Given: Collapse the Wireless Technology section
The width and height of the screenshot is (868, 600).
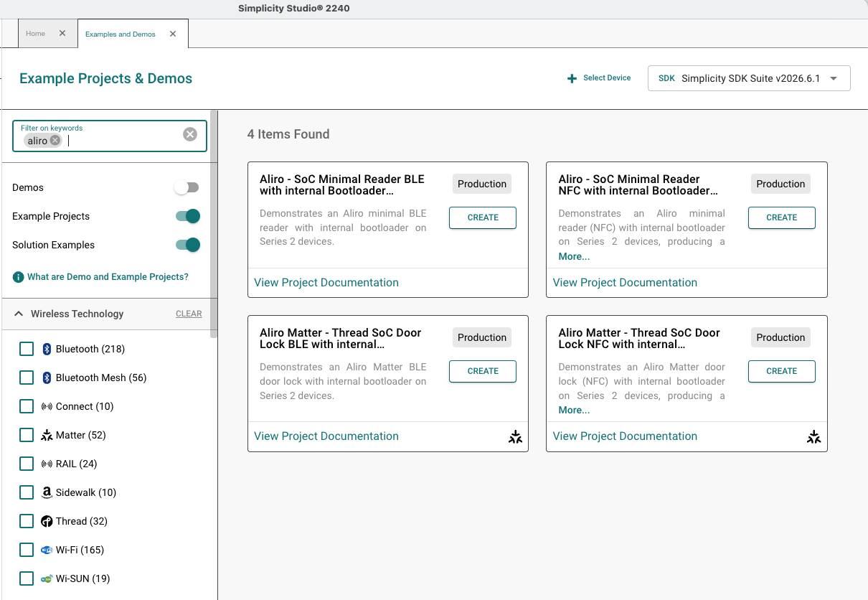Looking at the screenshot, I should (x=18, y=314).
